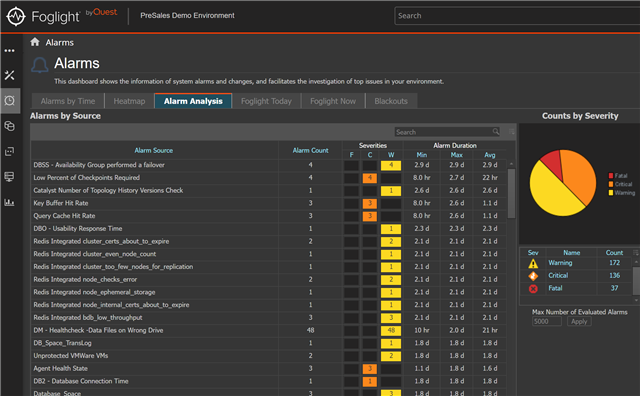
Task: Click the Foglight logo icon
Action: tap(16, 16)
